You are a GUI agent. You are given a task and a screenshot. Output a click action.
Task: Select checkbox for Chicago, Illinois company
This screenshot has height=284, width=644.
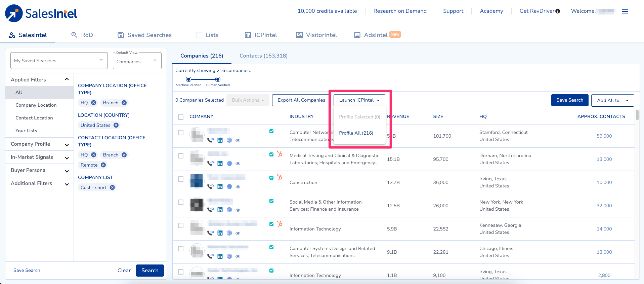(181, 249)
